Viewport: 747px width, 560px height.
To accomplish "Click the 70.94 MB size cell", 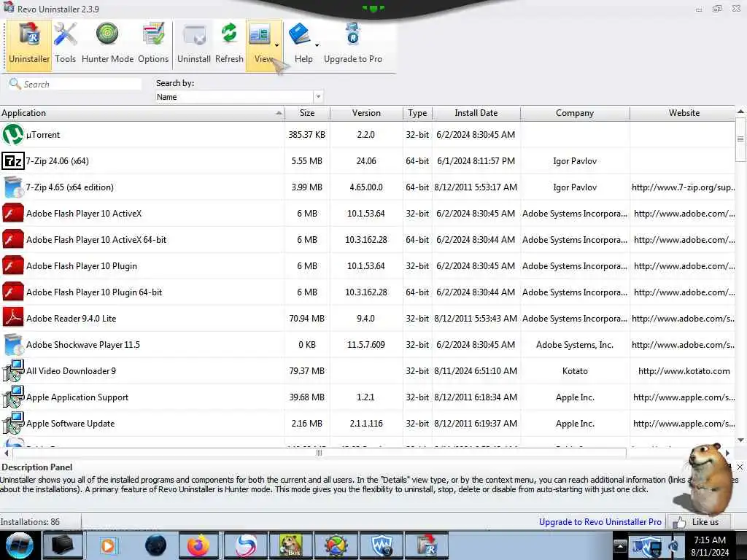I will [307, 319].
